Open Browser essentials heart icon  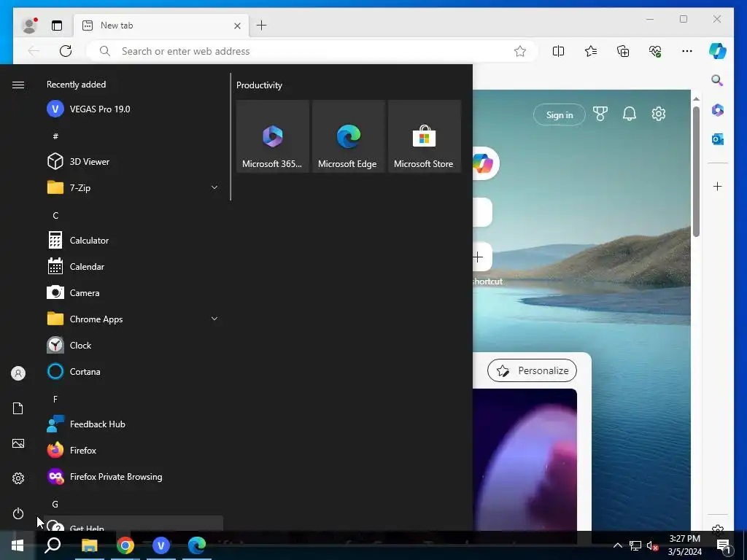click(655, 51)
